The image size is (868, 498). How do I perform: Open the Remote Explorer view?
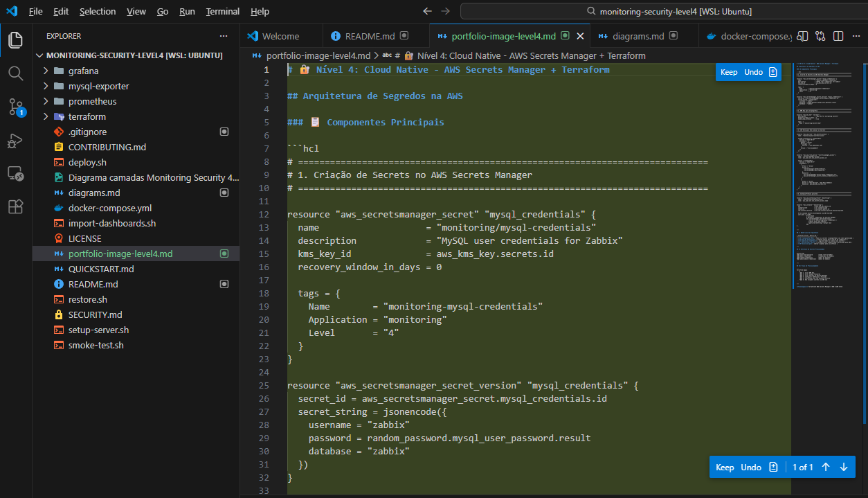click(15, 173)
